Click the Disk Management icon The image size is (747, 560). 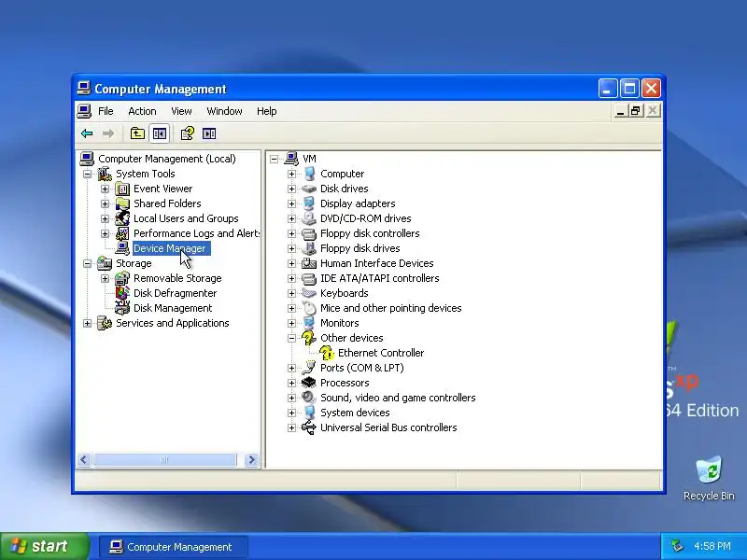pos(122,308)
